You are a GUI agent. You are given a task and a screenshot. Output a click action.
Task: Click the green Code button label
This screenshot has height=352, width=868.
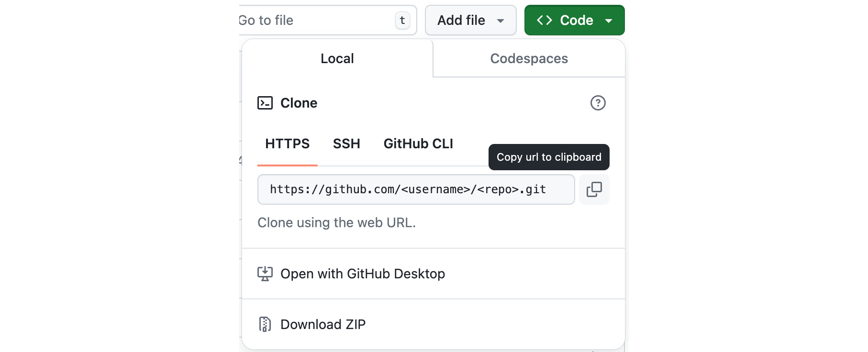(x=576, y=20)
